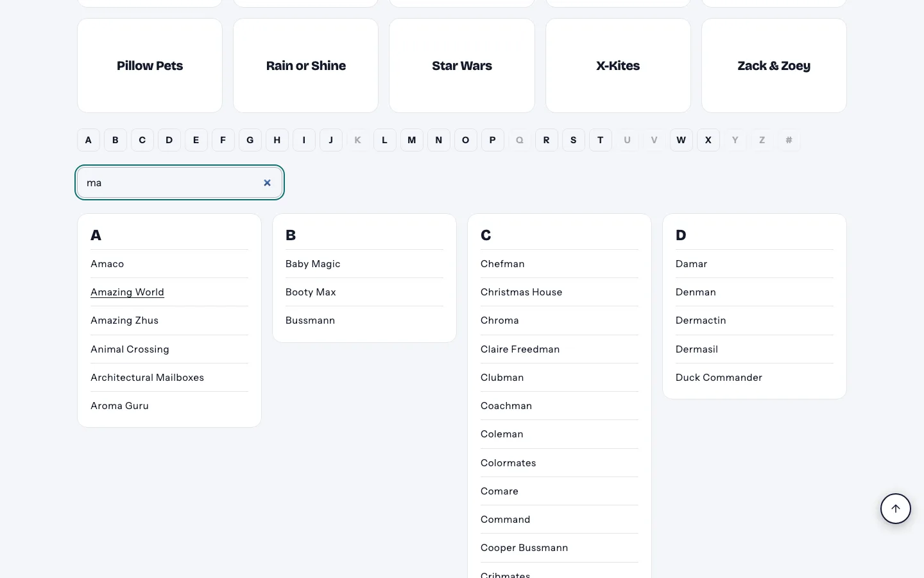Open the Aroma Guru brand link
The height and width of the screenshot is (578, 924).
[119, 406]
